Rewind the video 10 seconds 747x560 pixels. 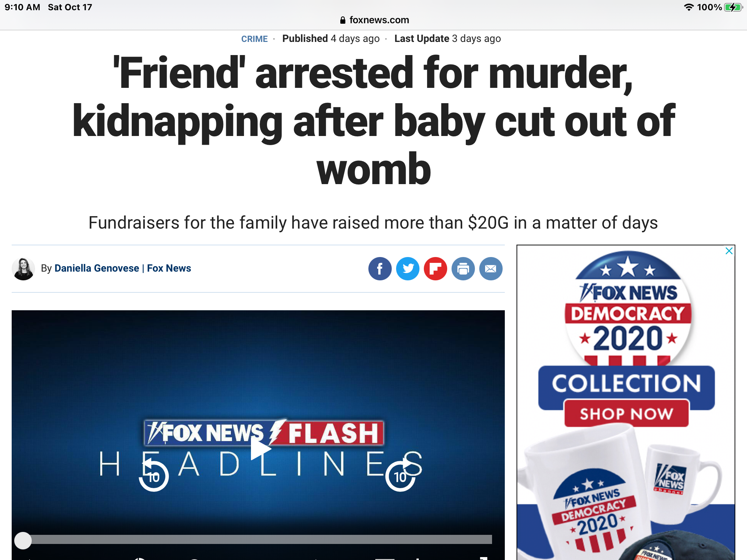click(x=154, y=475)
